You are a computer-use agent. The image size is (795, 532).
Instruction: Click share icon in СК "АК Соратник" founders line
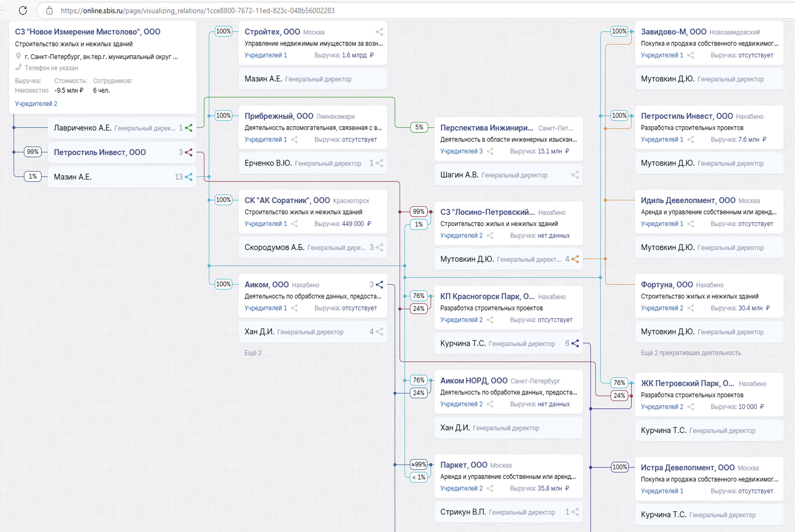point(295,224)
